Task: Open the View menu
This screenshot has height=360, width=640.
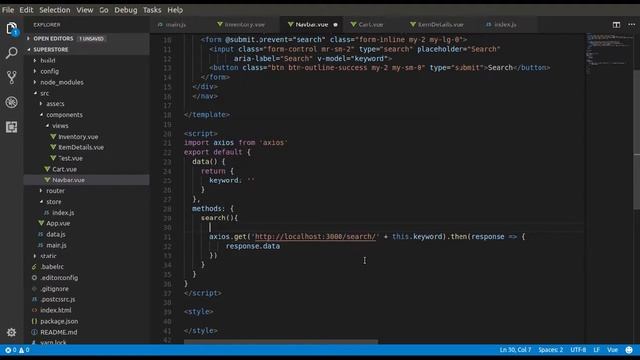Action: [x=84, y=10]
